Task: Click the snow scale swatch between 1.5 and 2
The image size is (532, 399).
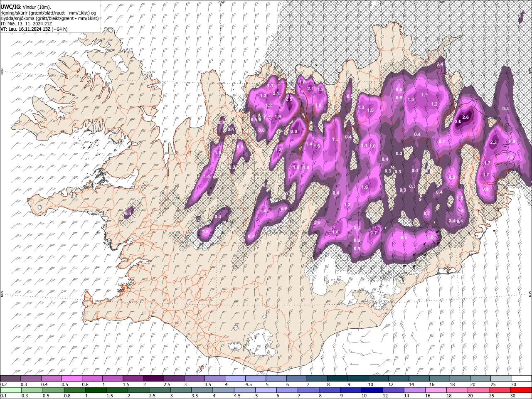Action: click(x=133, y=378)
